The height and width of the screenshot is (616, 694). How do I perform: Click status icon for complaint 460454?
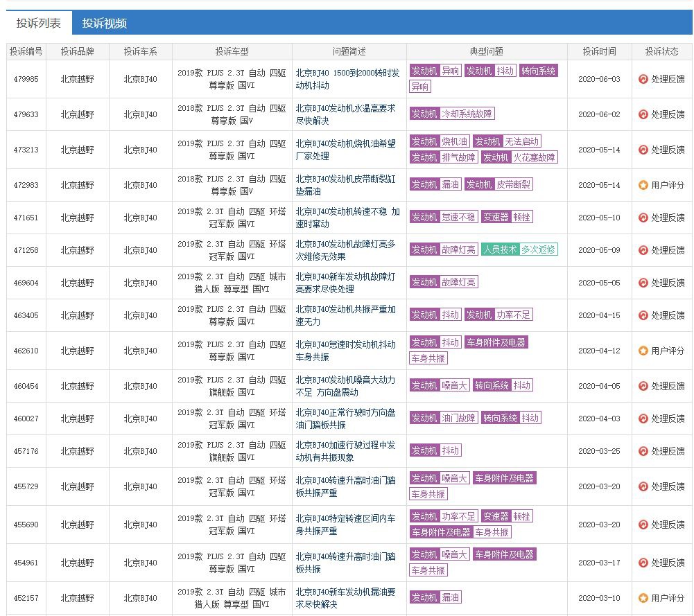pyautogui.click(x=643, y=386)
